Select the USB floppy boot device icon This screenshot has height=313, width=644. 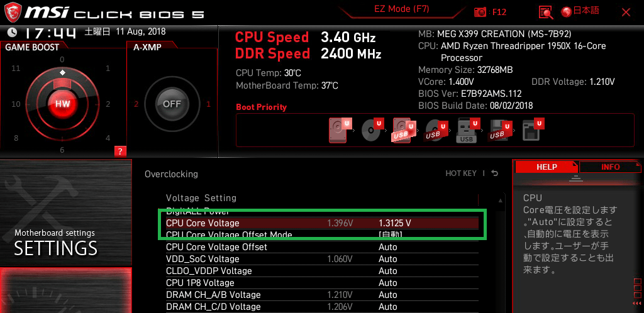(500, 130)
